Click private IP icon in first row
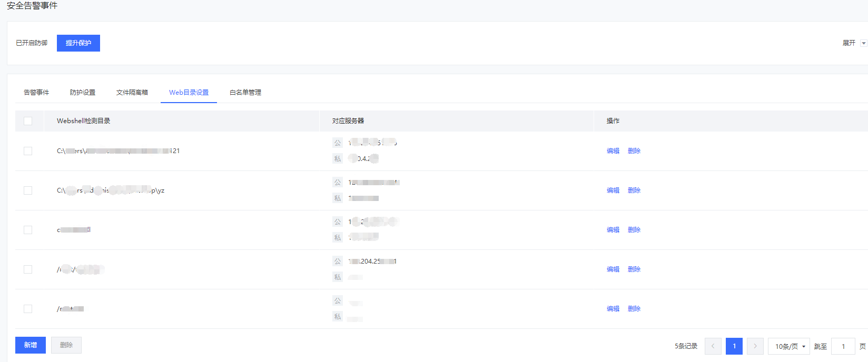 pos(338,158)
